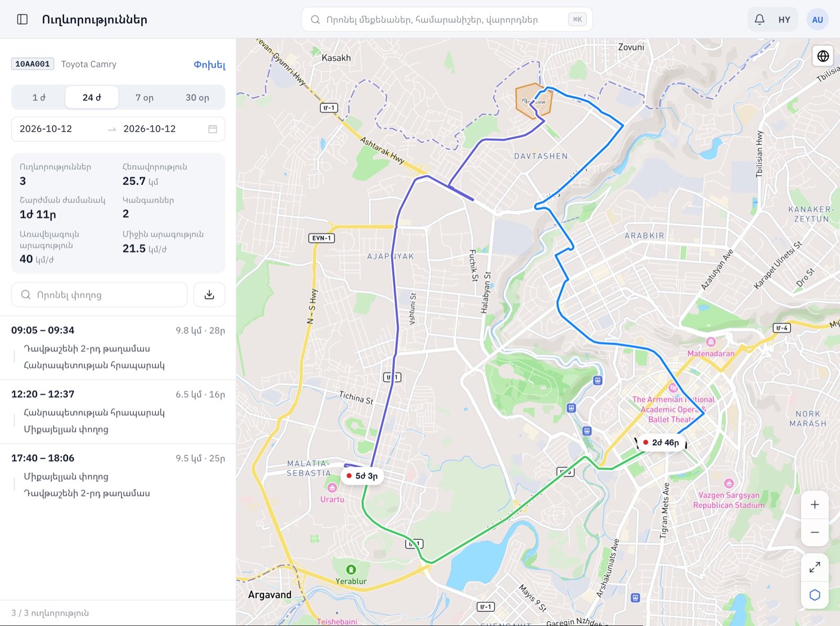This screenshot has height=626, width=840.
Task: Select the 17:40 – 18:06 trip
Action: (x=118, y=476)
